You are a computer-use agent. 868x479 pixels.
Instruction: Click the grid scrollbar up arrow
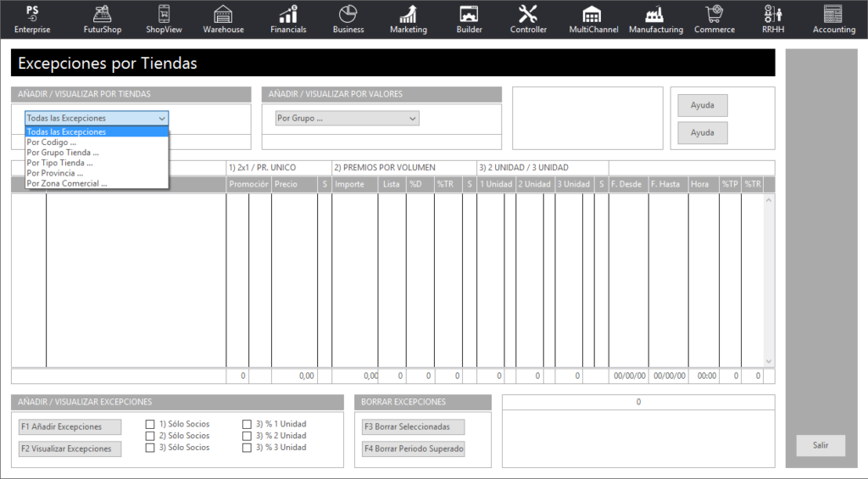tap(769, 200)
